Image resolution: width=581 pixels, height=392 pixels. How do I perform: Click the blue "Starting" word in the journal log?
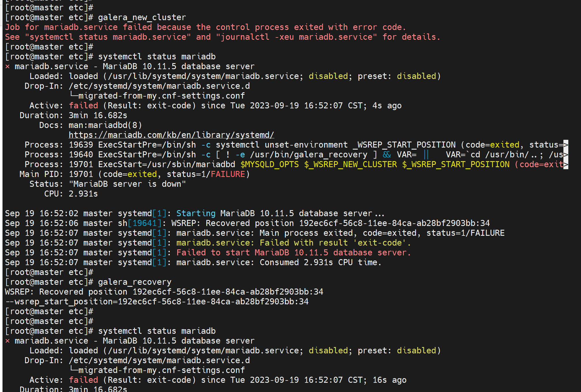coord(196,213)
